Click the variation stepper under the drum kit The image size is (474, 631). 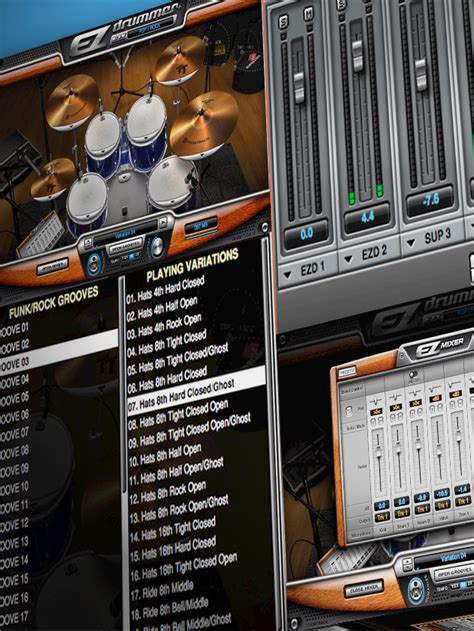coord(88,242)
